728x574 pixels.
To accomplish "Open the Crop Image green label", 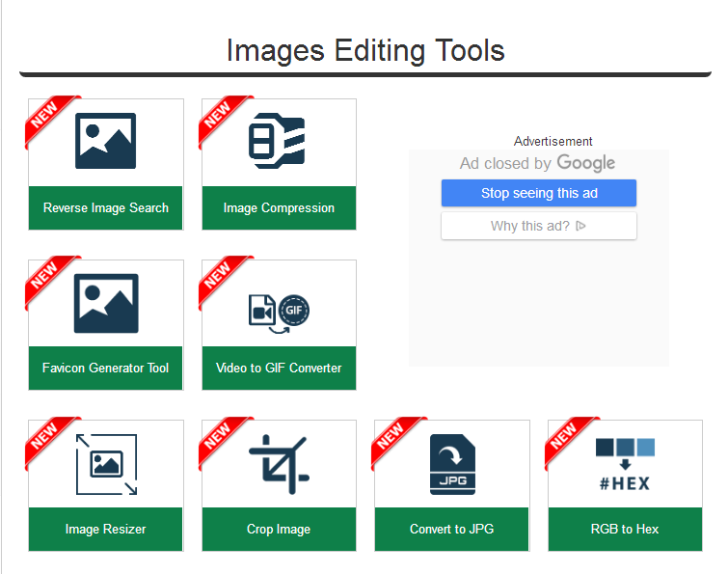I will pos(279,530).
